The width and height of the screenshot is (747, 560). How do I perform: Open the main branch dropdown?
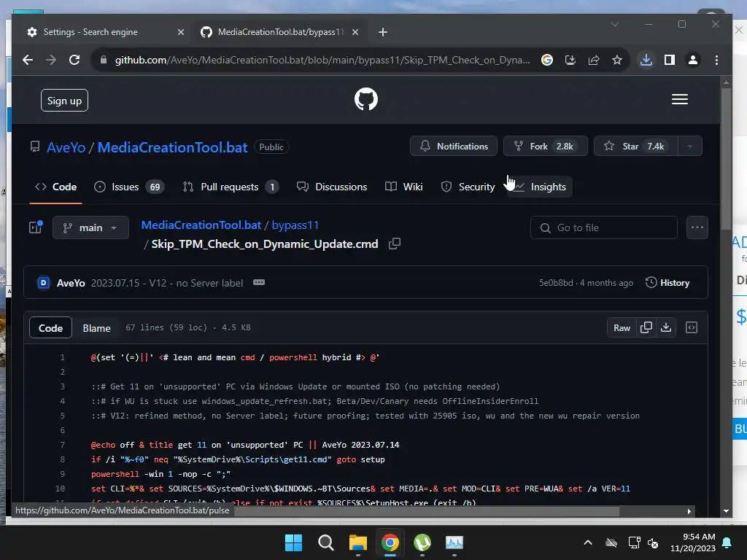click(x=90, y=227)
